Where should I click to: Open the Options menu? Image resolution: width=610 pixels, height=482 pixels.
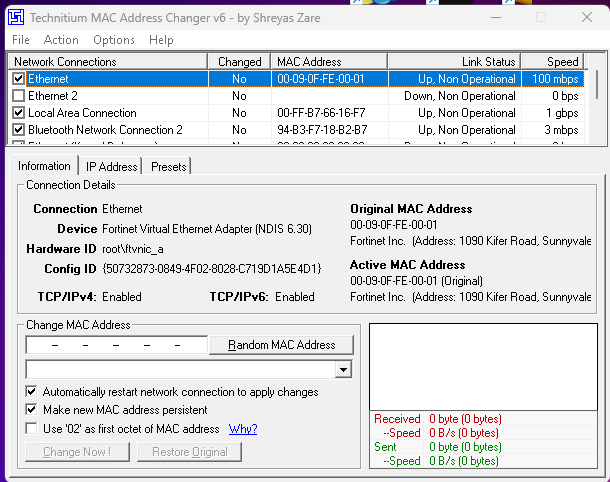[114, 40]
